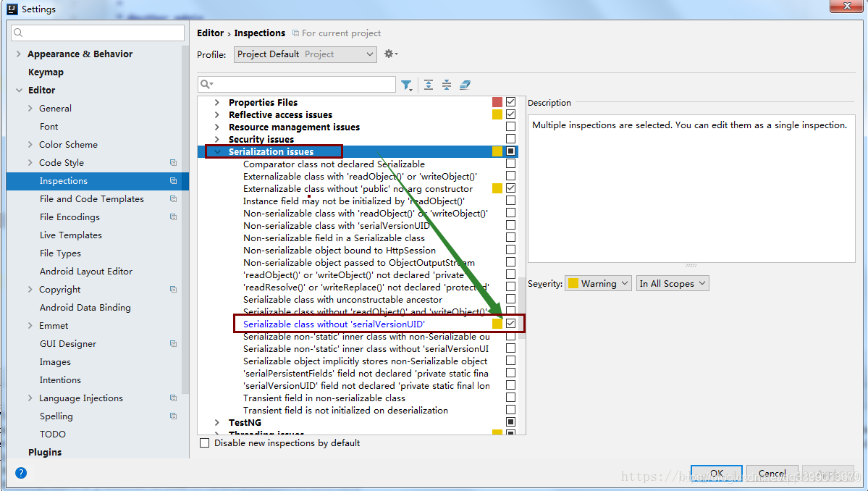The width and height of the screenshot is (868, 491).
Task: Open the Intentions settings page
Action: [x=60, y=379]
